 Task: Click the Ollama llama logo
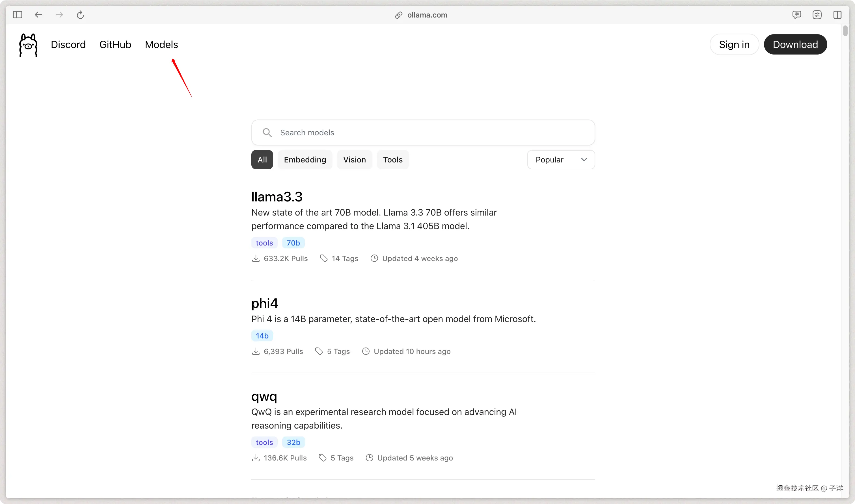click(x=28, y=45)
